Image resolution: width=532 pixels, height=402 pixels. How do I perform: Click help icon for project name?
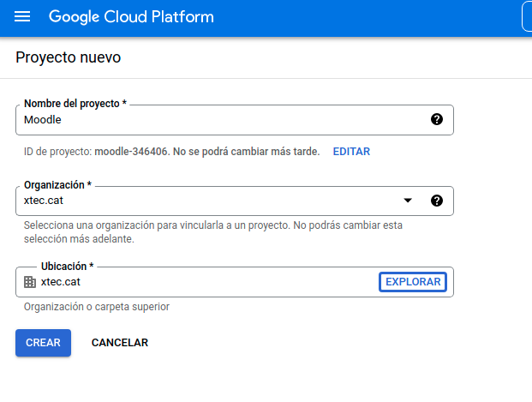click(x=437, y=119)
